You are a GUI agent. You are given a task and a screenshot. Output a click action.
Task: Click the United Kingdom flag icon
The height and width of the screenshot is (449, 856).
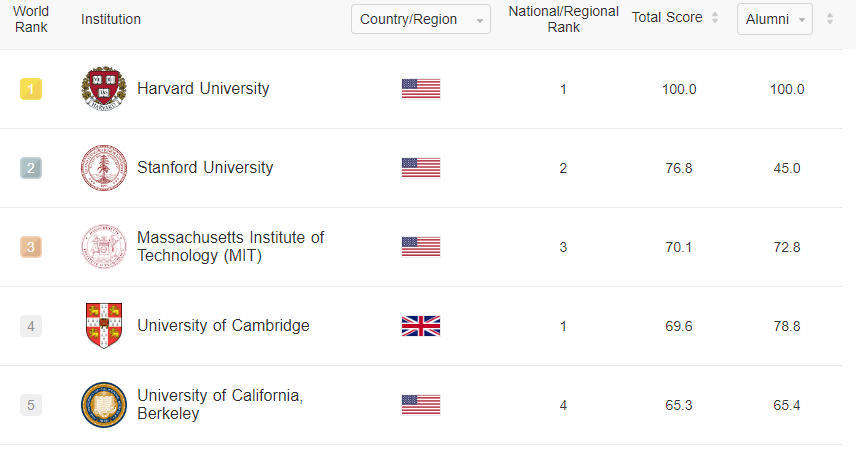[x=421, y=326]
